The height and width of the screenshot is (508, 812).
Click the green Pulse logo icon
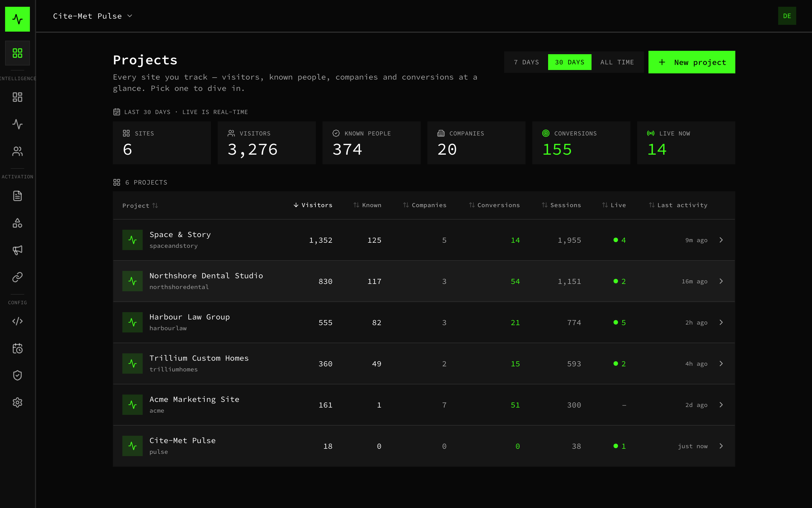[x=17, y=19]
